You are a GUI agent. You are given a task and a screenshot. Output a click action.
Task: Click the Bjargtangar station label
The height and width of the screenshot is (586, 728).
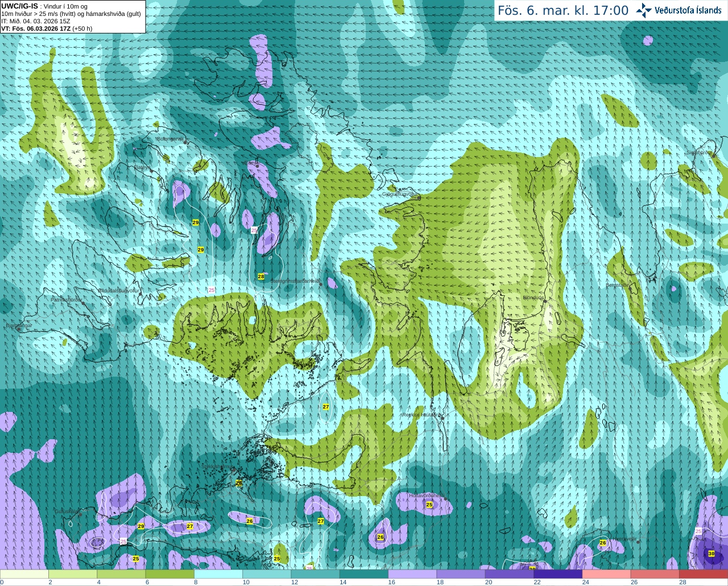19,325
